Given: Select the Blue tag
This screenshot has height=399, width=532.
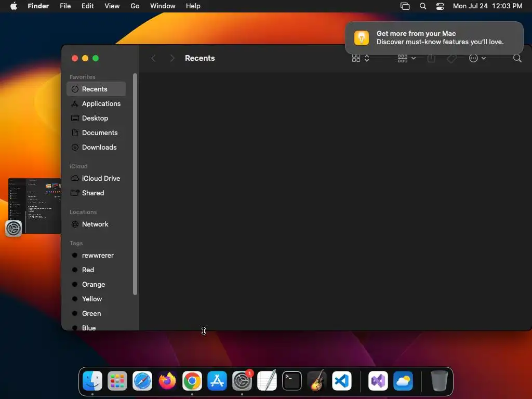Looking at the screenshot, I should [96, 328].
